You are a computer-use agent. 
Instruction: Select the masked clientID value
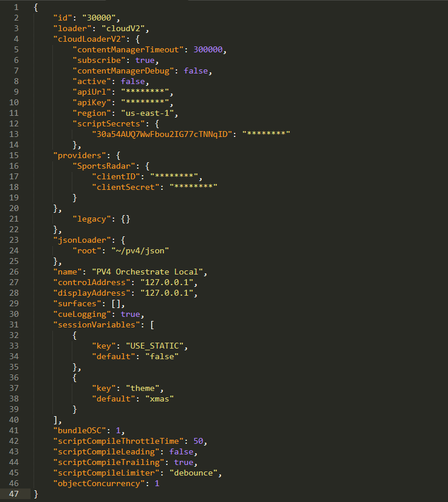174,176
